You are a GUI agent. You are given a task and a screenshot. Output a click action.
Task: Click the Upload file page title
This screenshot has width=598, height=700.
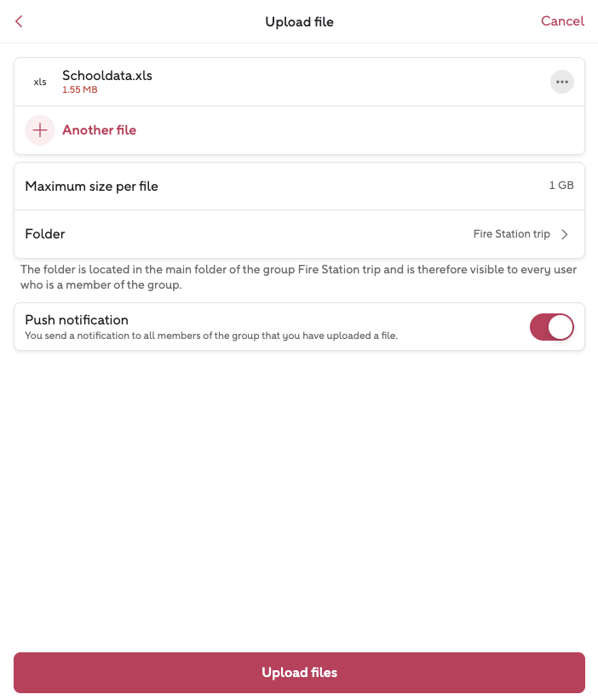[299, 21]
